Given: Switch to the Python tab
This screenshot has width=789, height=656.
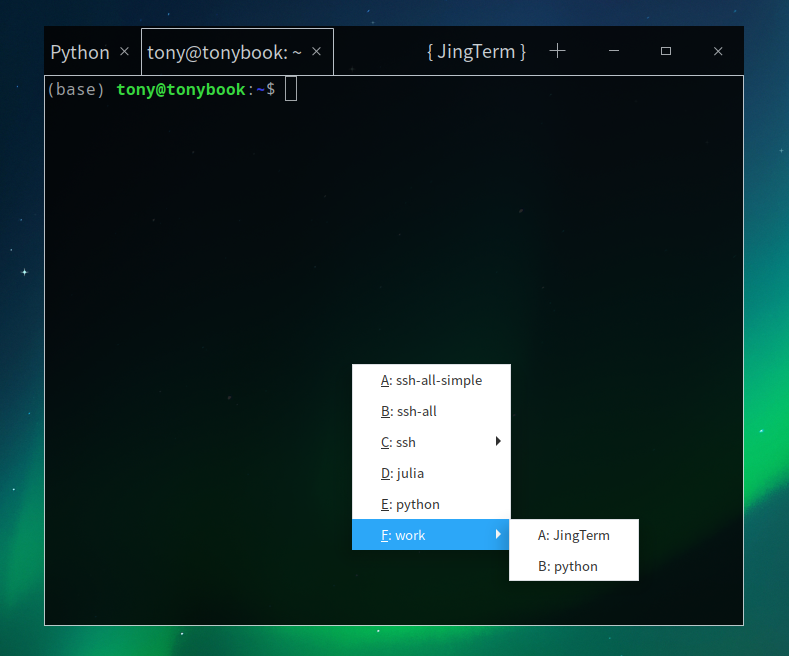Looking at the screenshot, I should [x=80, y=52].
